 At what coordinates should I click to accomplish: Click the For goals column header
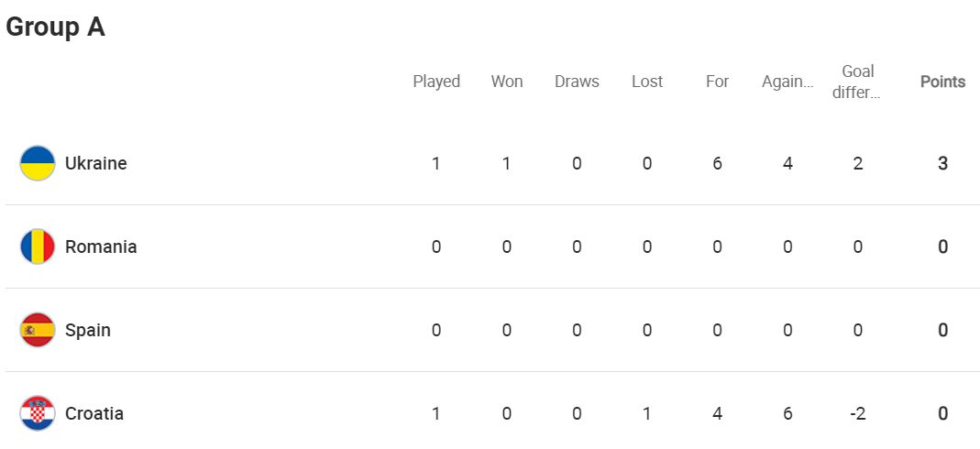pyautogui.click(x=718, y=82)
